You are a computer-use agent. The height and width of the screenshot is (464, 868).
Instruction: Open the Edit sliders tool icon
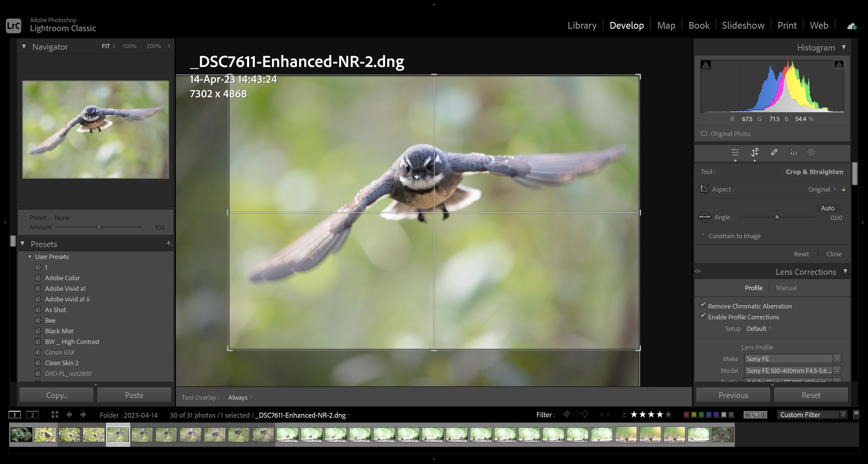735,152
